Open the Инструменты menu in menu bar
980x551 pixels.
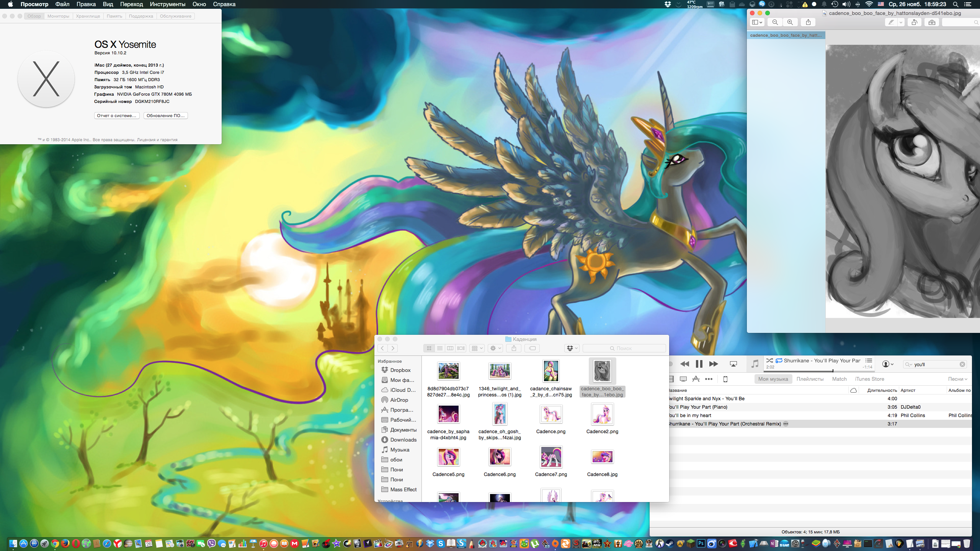167,4
